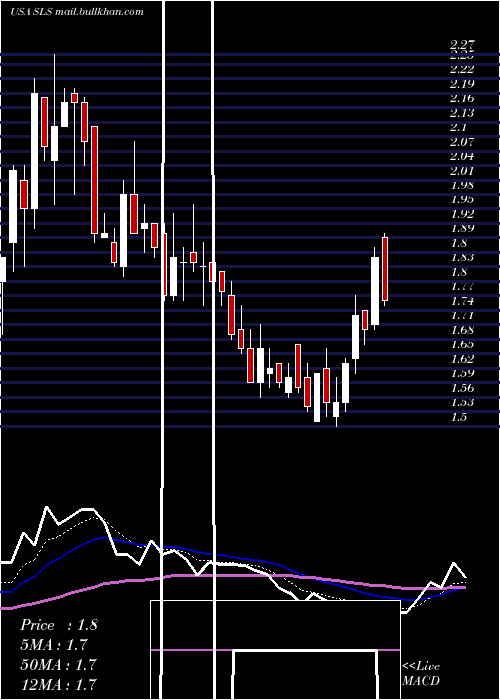This screenshot has width=500, height=700.
Task: Click the 2.07 price axis label
Action: click(x=462, y=142)
